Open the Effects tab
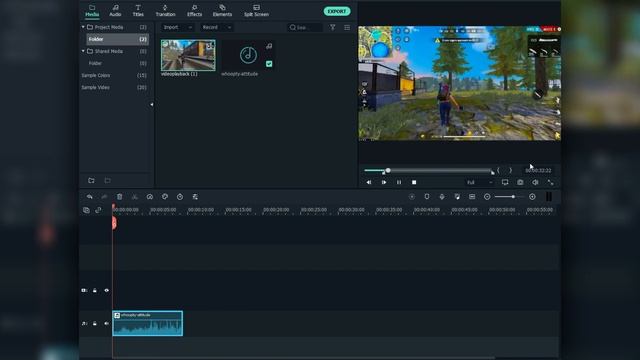640x360 pixels. 194,11
